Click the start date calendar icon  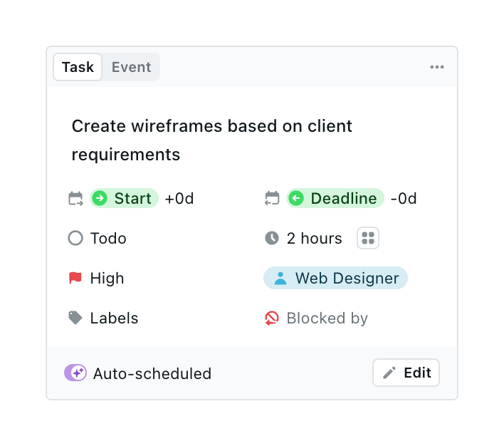(x=75, y=199)
